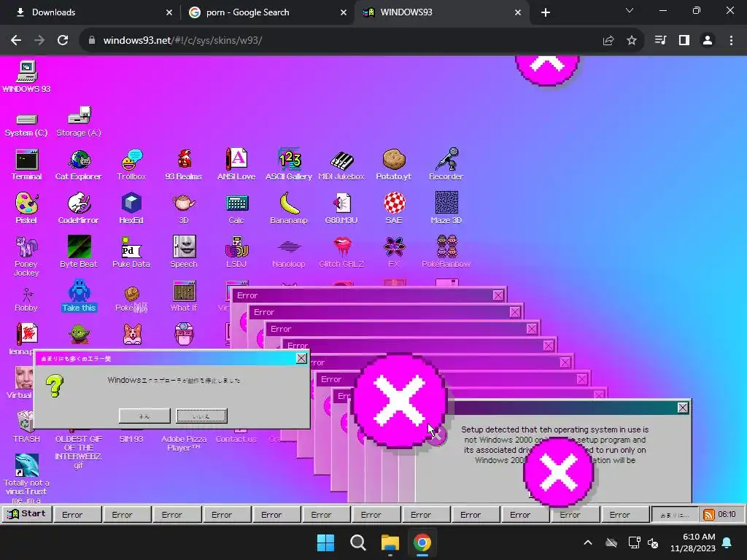Launch Cat Explorer browser icon
This screenshot has width=747, height=560.
point(79,165)
